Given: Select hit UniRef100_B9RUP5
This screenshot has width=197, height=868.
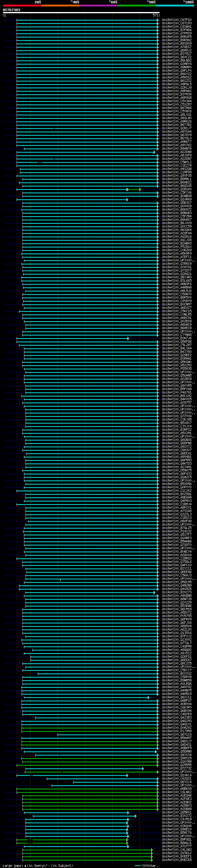Looking at the screenshot, I should click(x=177, y=37).
